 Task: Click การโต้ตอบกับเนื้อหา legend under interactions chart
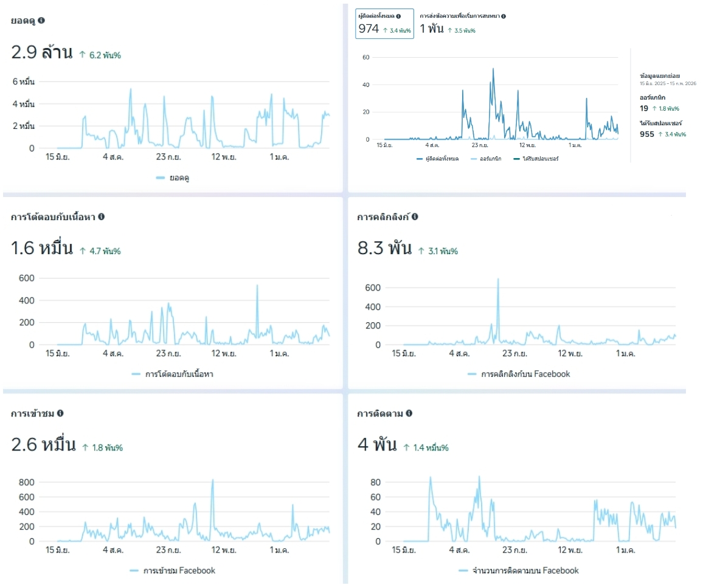click(x=172, y=374)
